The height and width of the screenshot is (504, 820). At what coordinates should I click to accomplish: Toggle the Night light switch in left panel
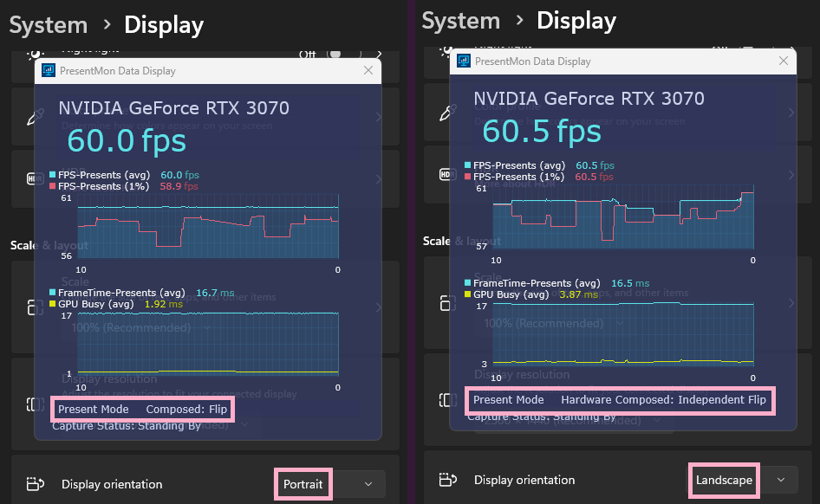343,54
